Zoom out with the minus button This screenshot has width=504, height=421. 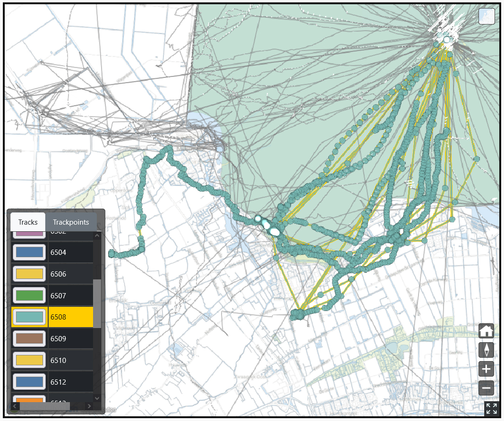[x=486, y=388]
